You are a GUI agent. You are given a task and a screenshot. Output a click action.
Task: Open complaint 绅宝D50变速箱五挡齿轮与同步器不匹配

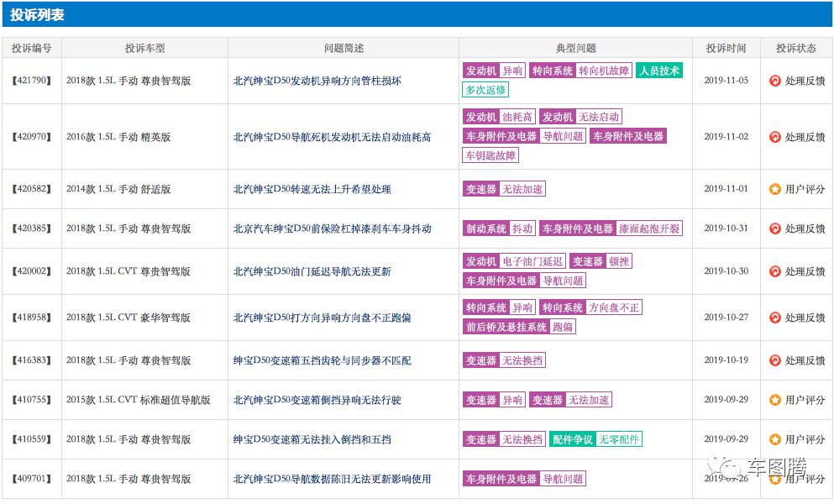[322, 360]
